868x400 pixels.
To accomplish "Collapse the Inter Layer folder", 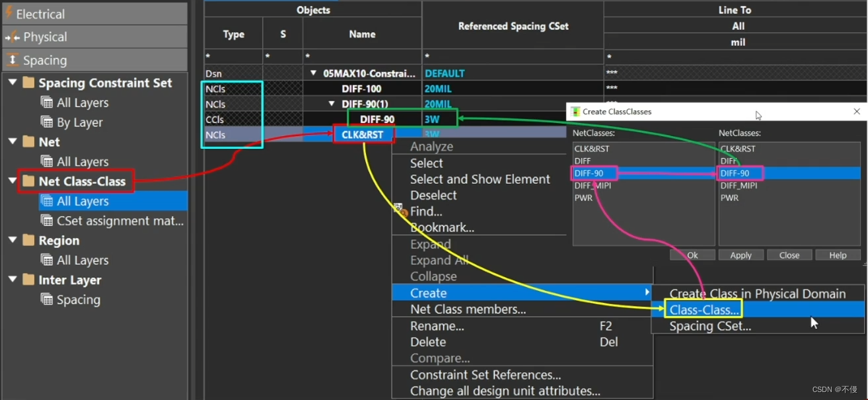I will [13, 280].
